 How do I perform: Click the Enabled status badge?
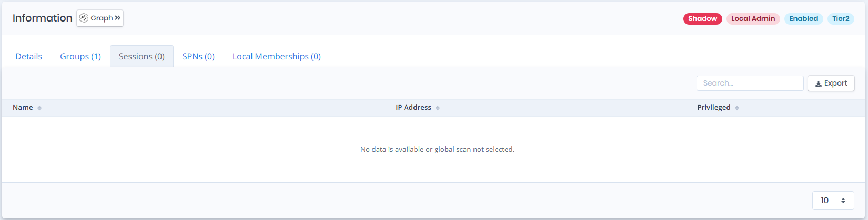803,19
